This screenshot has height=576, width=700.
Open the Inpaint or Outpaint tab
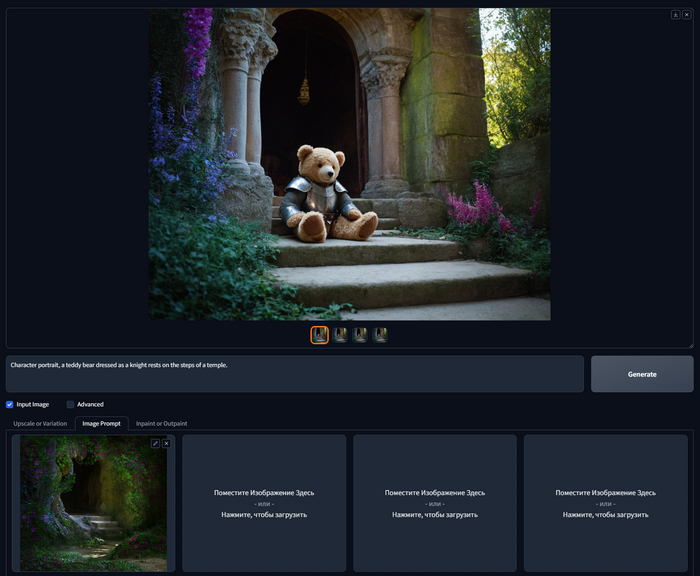point(162,423)
